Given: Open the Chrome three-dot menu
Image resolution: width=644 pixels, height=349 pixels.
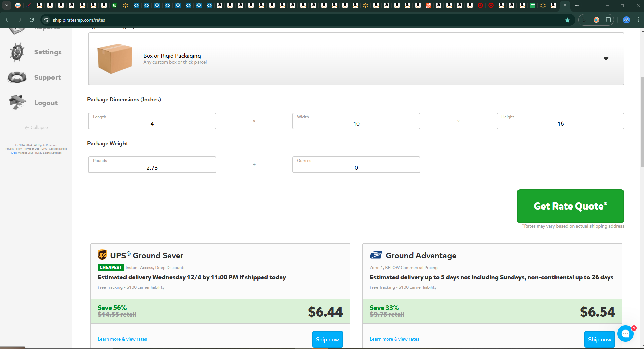Looking at the screenshot, I should pyautogui.click(x=639, y=20).
